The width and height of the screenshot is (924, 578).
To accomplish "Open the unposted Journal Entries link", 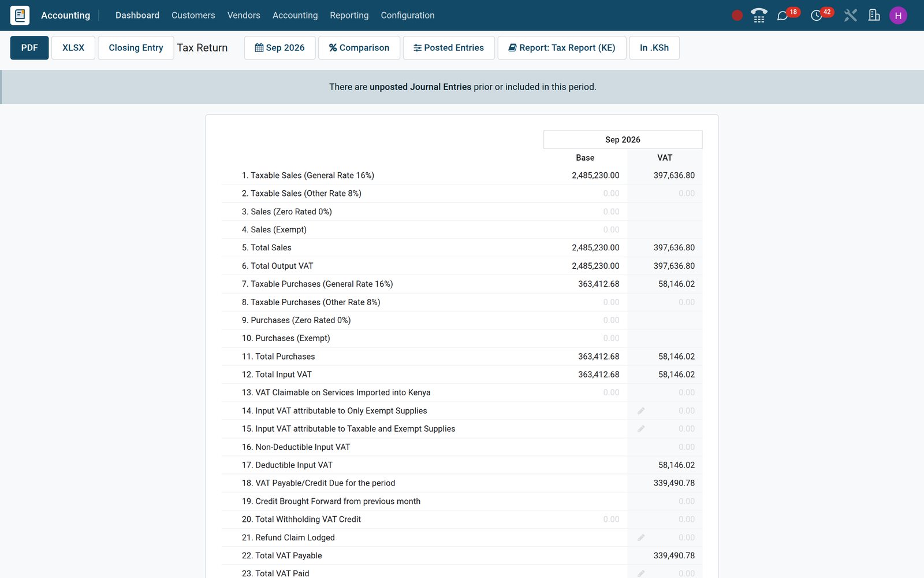I will click(x=420, y=87).
